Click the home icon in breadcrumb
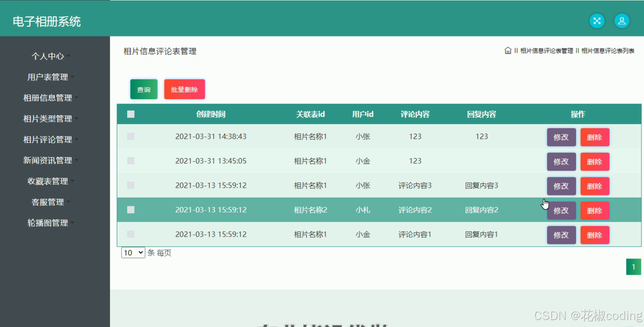Image resolution: width=644 pixels, height=327 pixels. (x=508, y=50)
